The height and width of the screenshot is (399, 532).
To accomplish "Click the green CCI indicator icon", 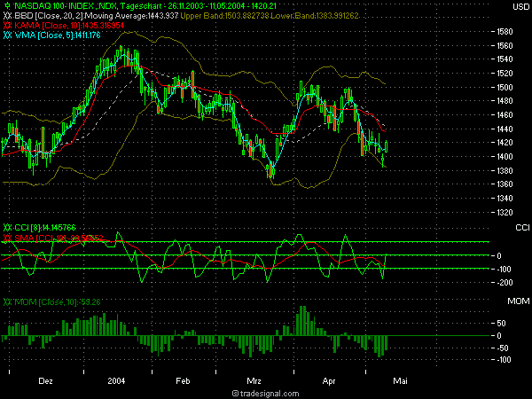I will [x=7, y=228].
